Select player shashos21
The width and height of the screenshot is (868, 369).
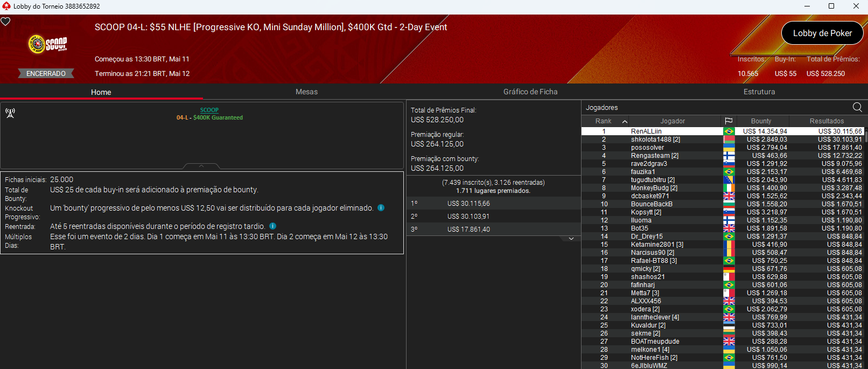pyautogui.click(x=723, y=277)
